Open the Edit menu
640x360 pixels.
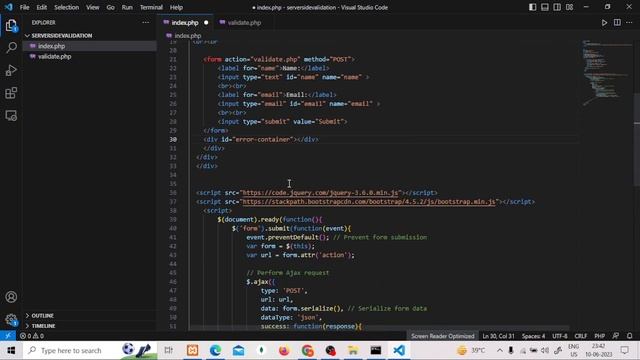pos(42,7)
